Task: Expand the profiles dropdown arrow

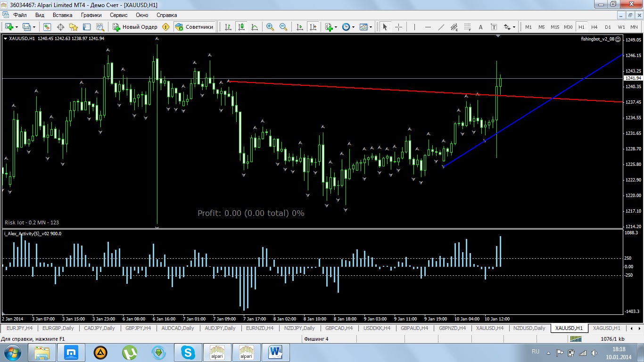Action: point(34,27)
